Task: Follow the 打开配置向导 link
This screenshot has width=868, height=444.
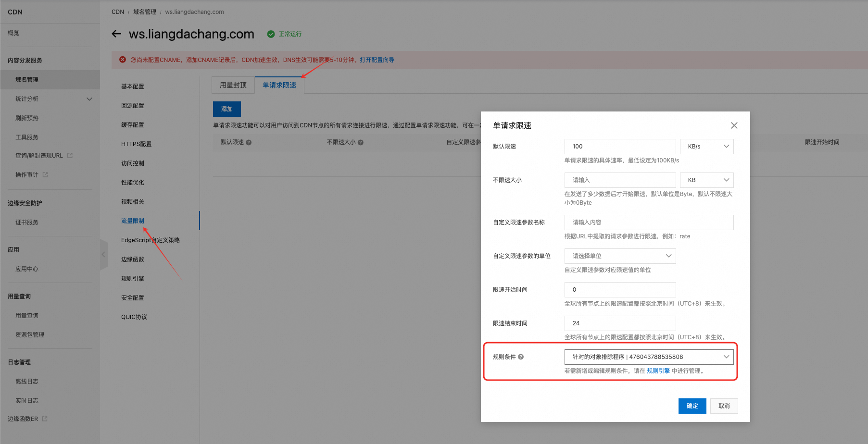Action: [377, 60]
